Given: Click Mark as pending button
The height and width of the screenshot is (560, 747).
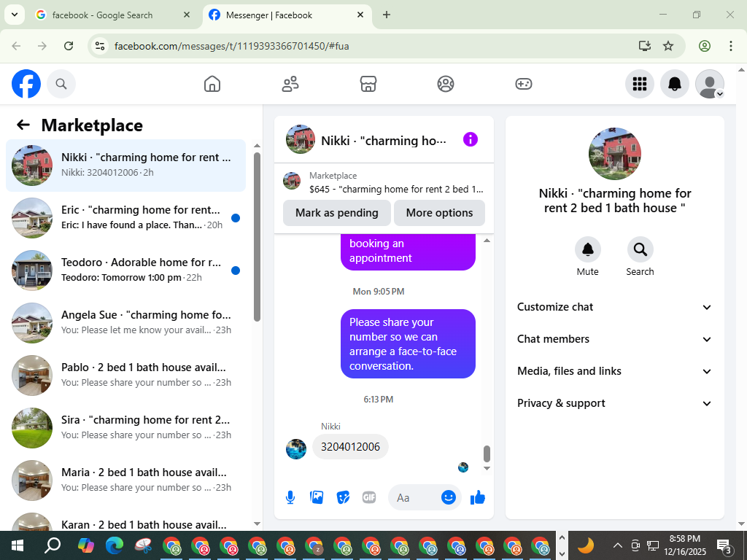Looking at the screenshot, I should 337,213.
